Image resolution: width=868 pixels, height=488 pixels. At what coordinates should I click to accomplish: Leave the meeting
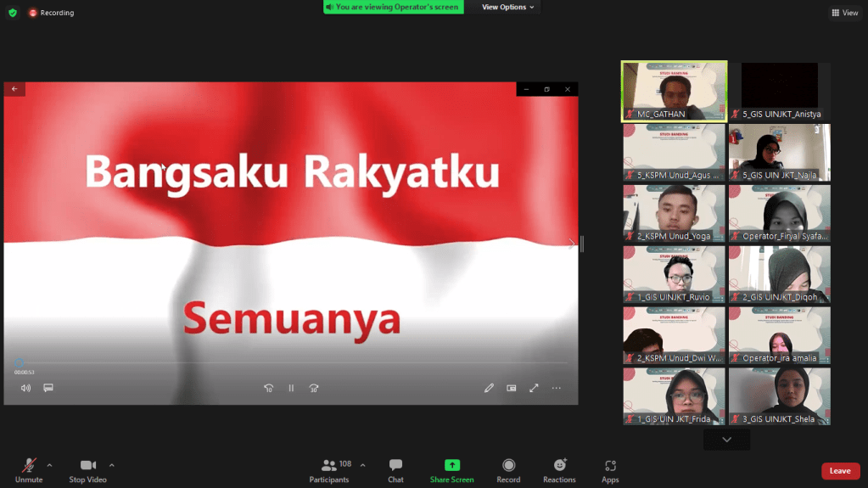(x=840, y=471)
